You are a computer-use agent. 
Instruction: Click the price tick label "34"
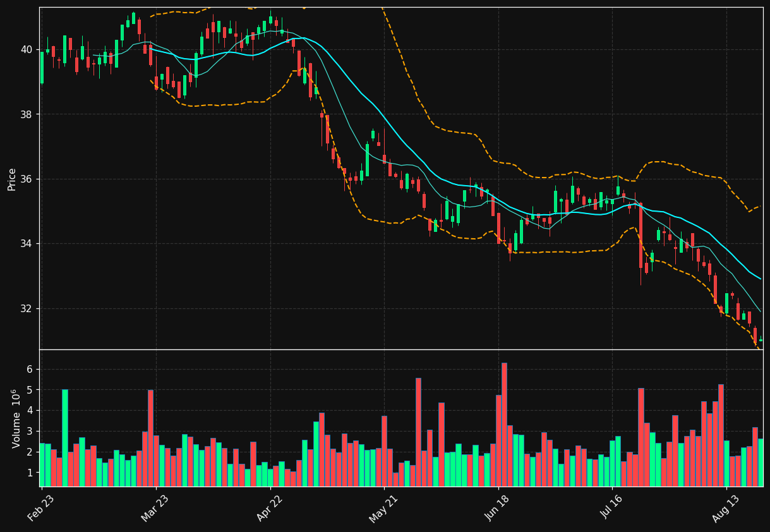[x=27, y=244]
